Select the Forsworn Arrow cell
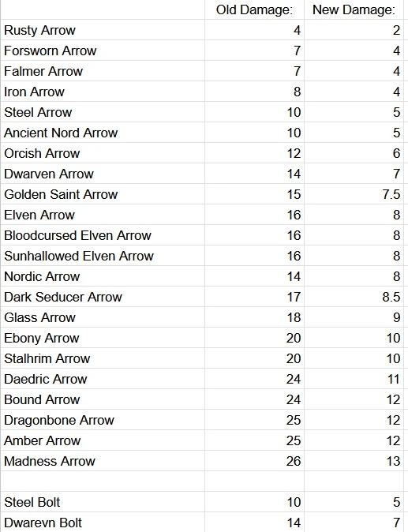Image resolution: width=408 pixels, height=532 pixels. coord(103,51)
